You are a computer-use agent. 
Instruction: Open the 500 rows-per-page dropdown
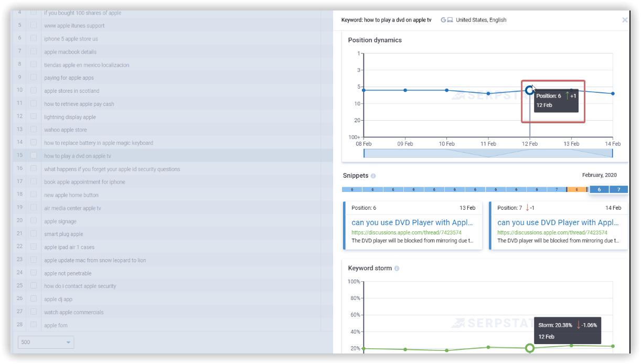[46, 342]
